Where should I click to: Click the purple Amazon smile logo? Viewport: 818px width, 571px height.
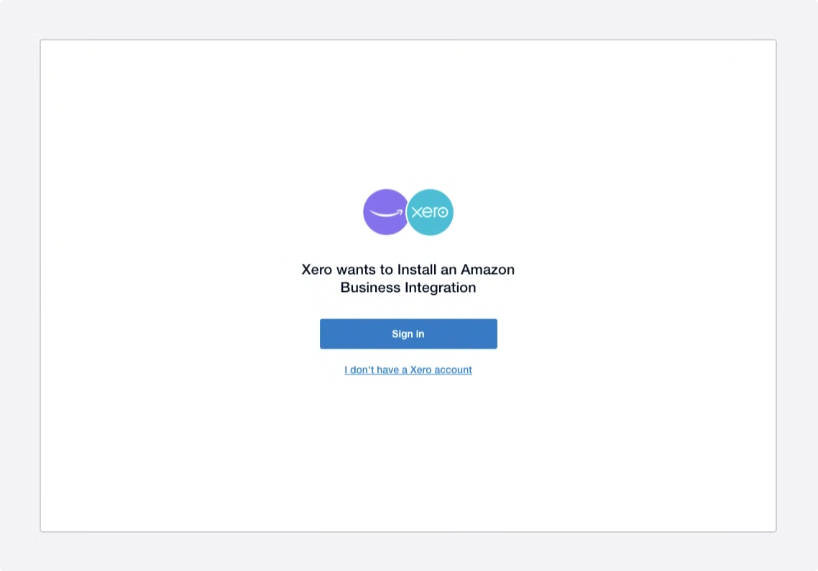pos(386,212)
